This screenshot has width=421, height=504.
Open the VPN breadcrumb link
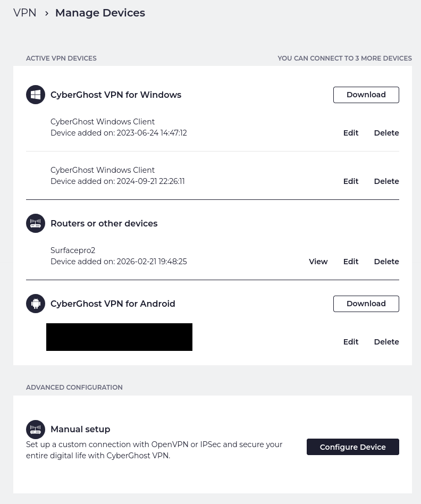[24, 13]
